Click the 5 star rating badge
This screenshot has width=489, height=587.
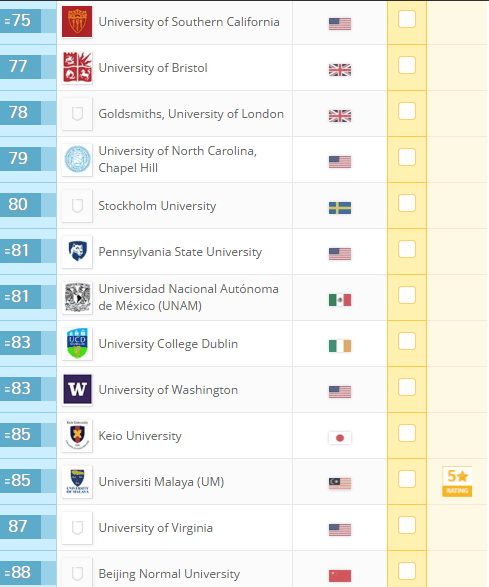point(457,481)
